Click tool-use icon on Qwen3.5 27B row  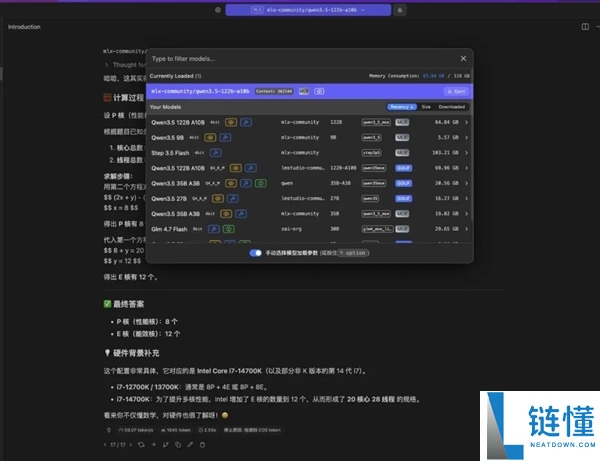[x=233, y=199]
